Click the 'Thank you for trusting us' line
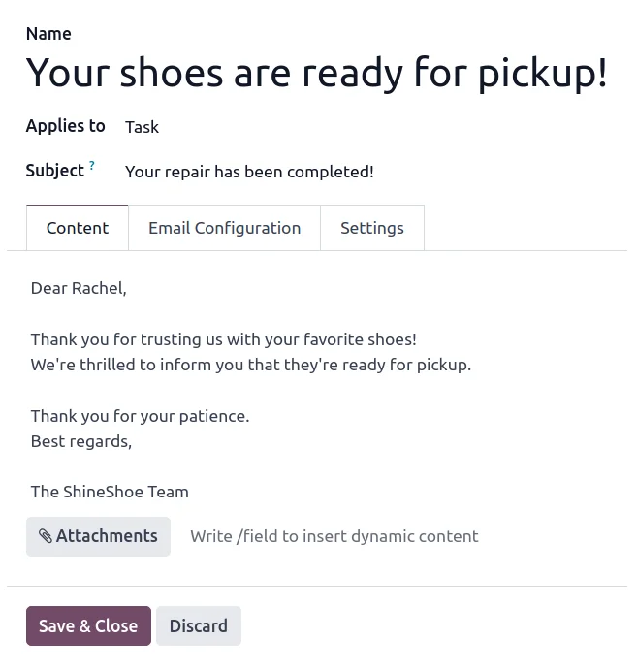The width and height of the screenshot is (637, 672). (223, 339)
